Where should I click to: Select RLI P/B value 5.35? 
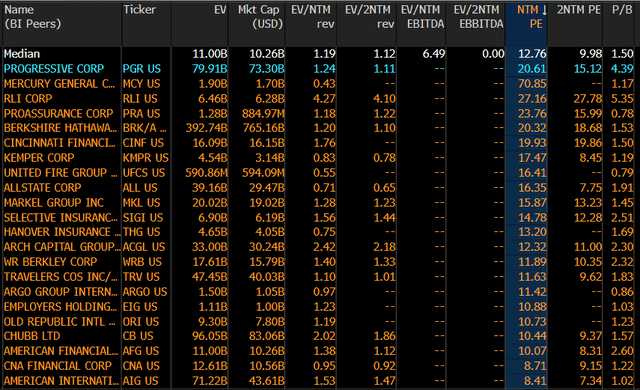pyautogui.click(x=622, y=98)
